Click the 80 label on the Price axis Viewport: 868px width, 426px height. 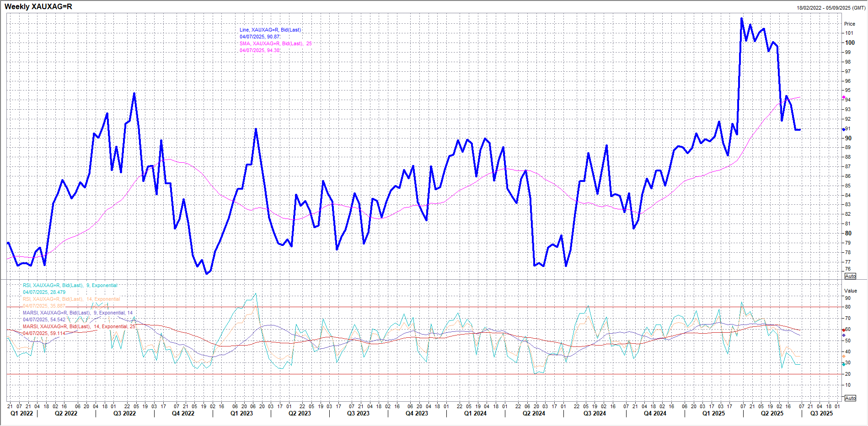point(848,233)
